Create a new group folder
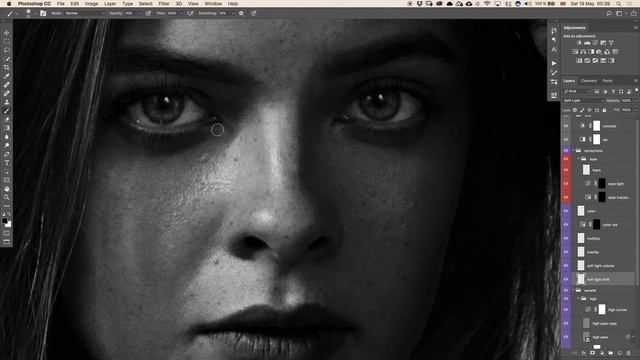This screenshot has width=640, height=360. [611, 353]
